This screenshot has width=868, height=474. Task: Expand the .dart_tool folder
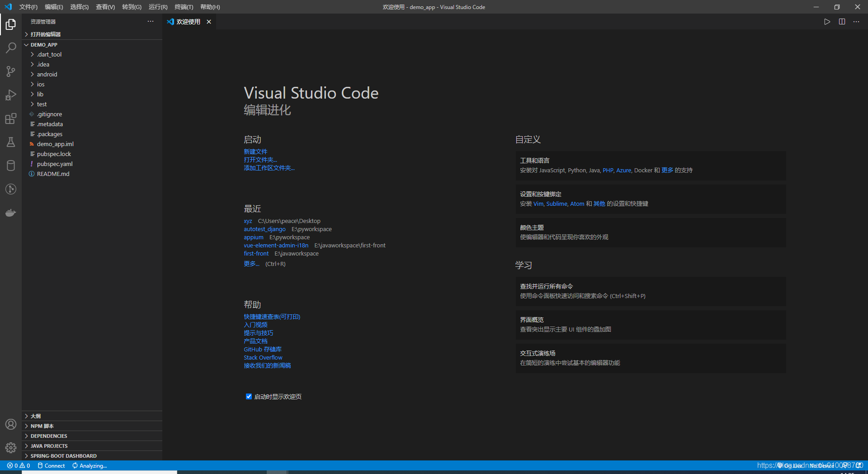pos(92,54)
